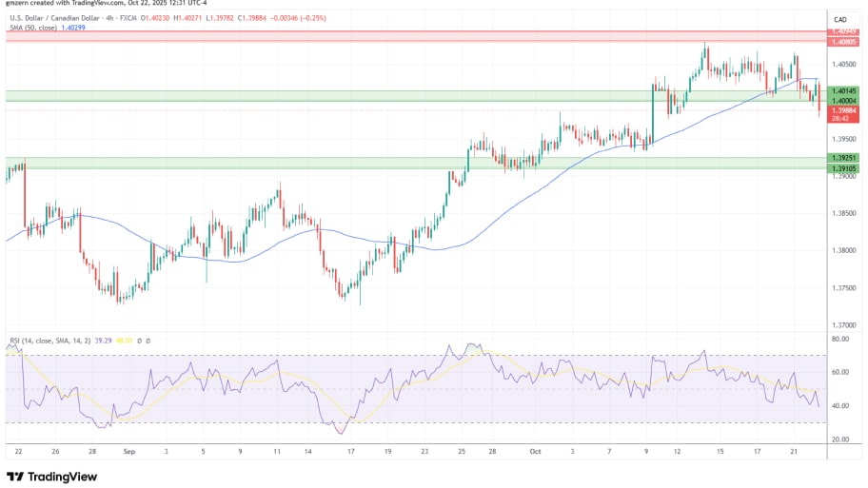Click the 1.39105 green price label
The image size is (868, 488).
click(843, 168)
